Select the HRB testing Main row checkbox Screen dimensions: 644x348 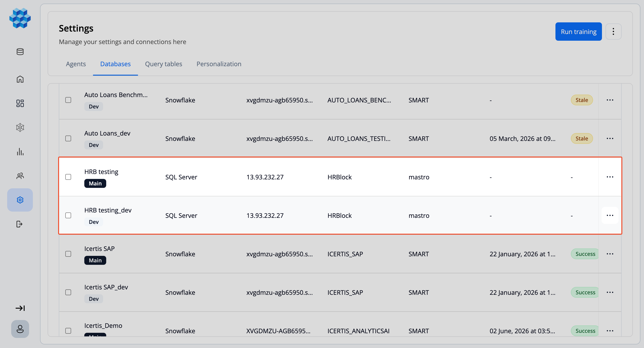coord(68,177)
